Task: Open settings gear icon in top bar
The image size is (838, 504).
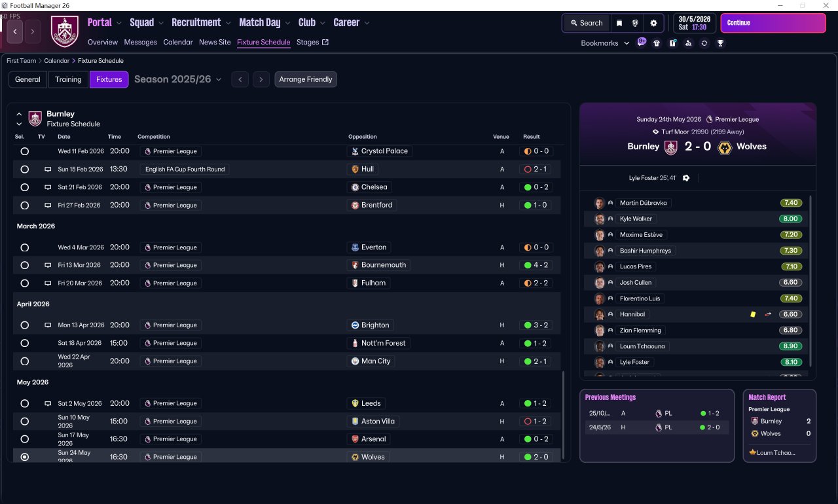Action: point(653,23)
